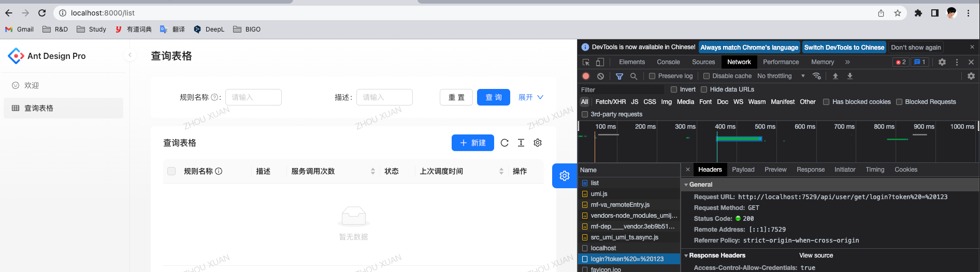Switch to the Memory tab
This screenshot has width=980, height=272.
pyautogui.click(x=823, y=62)
